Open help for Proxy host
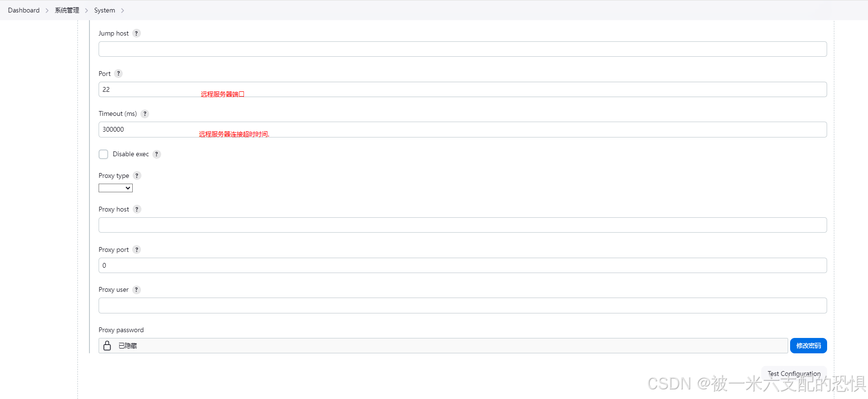Screen dimensions: 868x399 [137, 209]
